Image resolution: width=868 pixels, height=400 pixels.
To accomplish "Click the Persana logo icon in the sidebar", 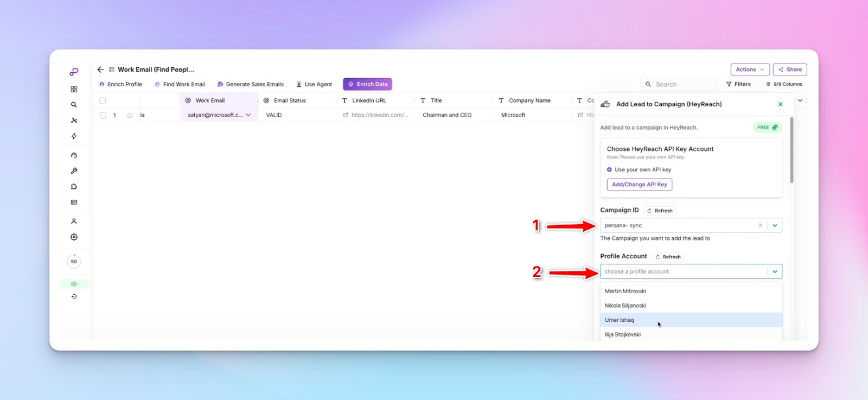I will pyautogui.click(x=74, y=72).
